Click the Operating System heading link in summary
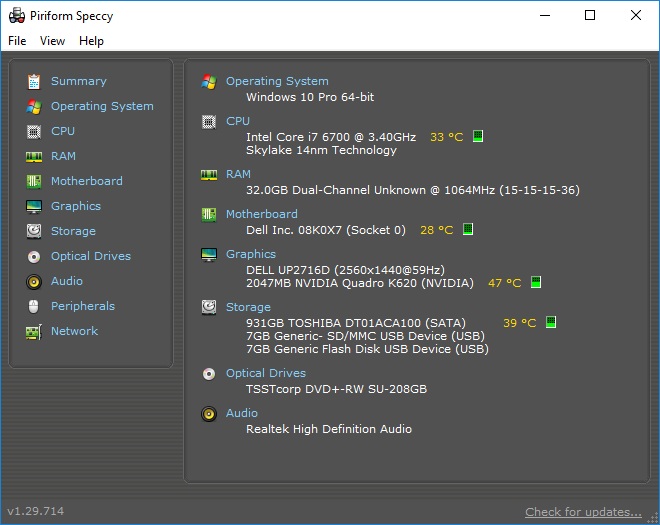This screenshot has width=660, height=525. point(277,81)
